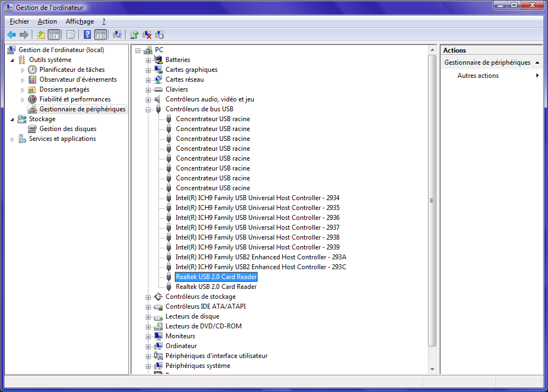
Task: Collapse the Contrôleurs de bus USB node
Action: click(x=148, y=110)
